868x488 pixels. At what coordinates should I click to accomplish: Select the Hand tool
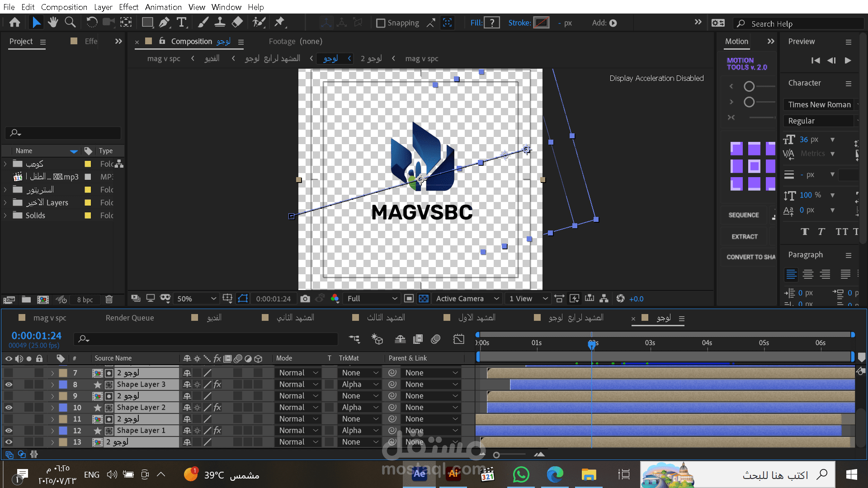coord(53,22)
